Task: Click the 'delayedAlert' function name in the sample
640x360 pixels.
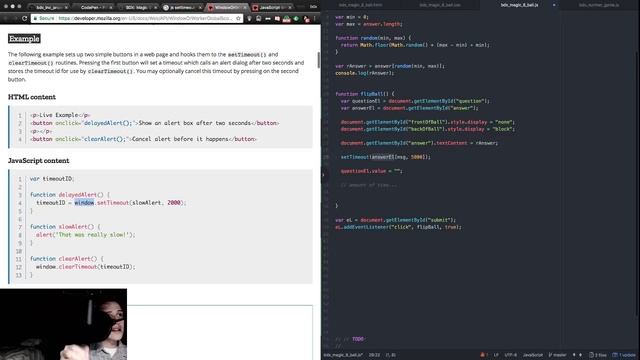Action: (x=78, y=195)
